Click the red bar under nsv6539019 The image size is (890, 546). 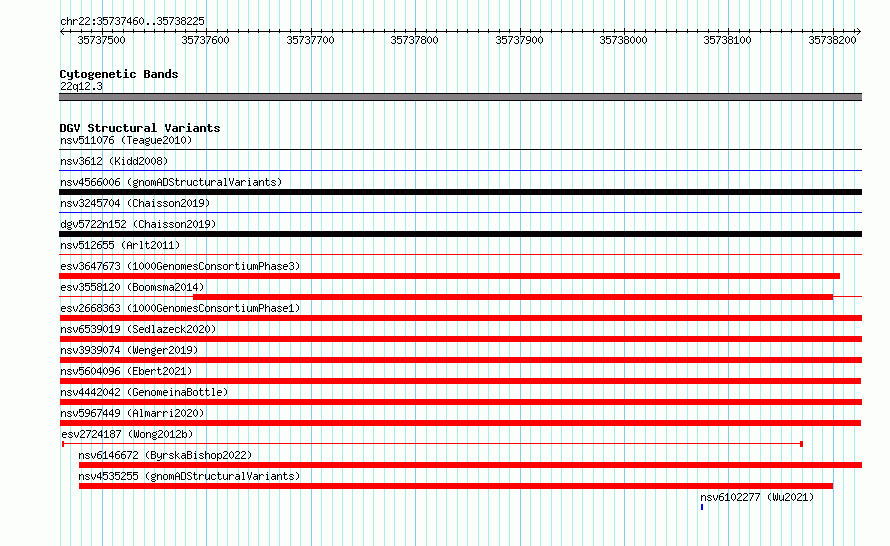pyautogui.click(x=460, y=339)
